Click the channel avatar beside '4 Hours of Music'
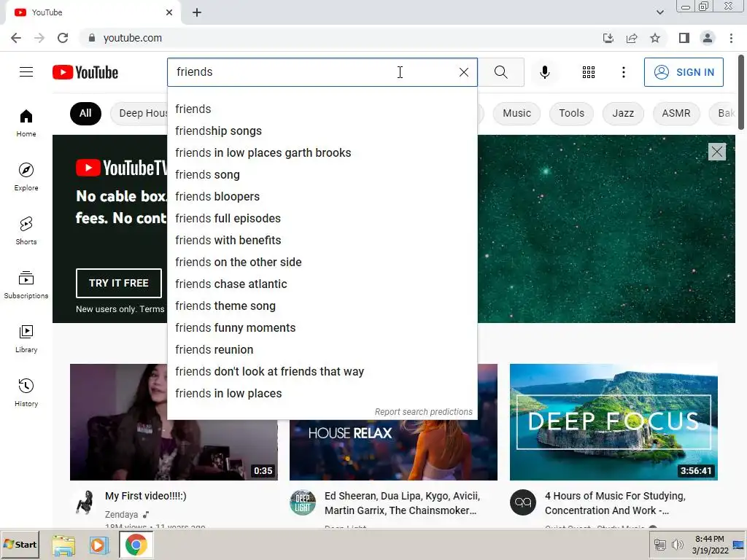747x560 pixels. pos(522,502)
